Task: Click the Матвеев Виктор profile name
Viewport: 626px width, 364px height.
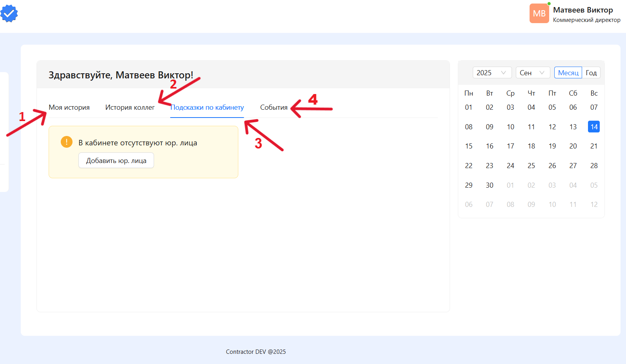Action: click(x=583, y=10)
